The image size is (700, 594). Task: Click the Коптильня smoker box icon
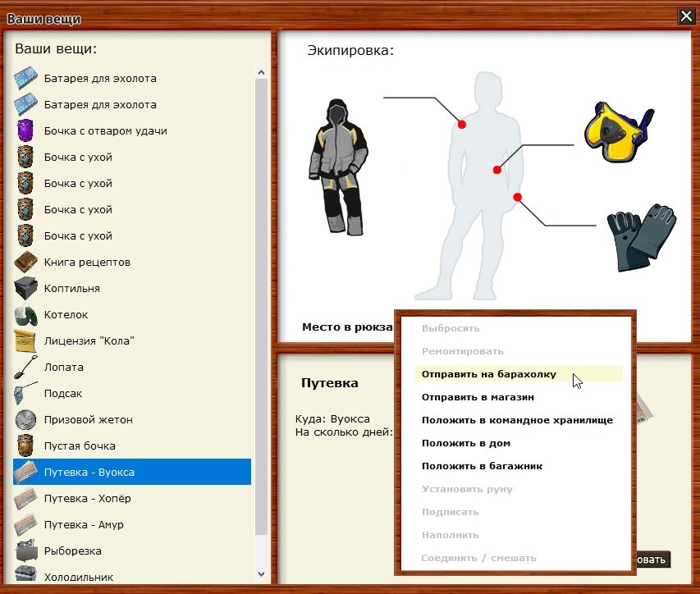click(25, 288)
